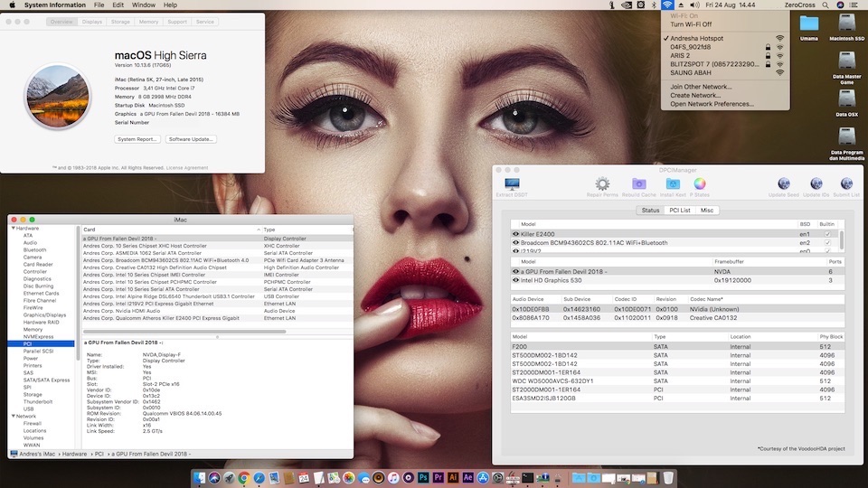
Task: Open Storage tab in About This Mac
Action: pyautogui.click(x=120, y=22)
